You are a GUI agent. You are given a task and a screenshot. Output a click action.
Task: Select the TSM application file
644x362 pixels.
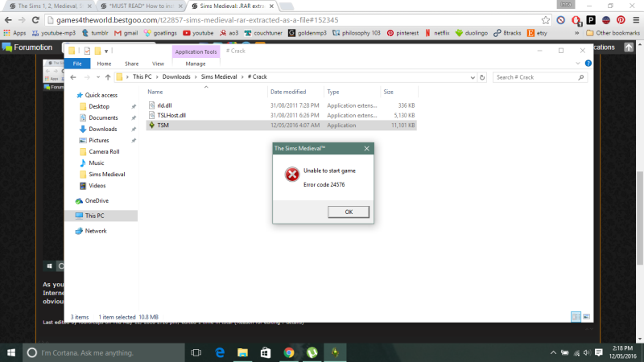point(281,125)
